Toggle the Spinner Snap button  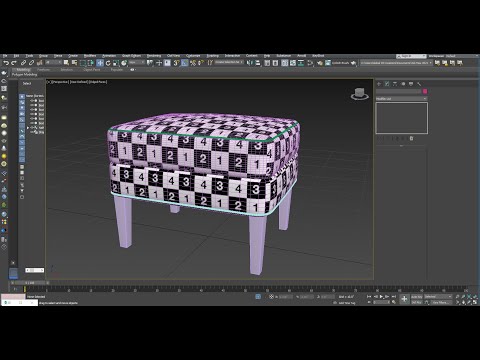[x=201, y=63]
